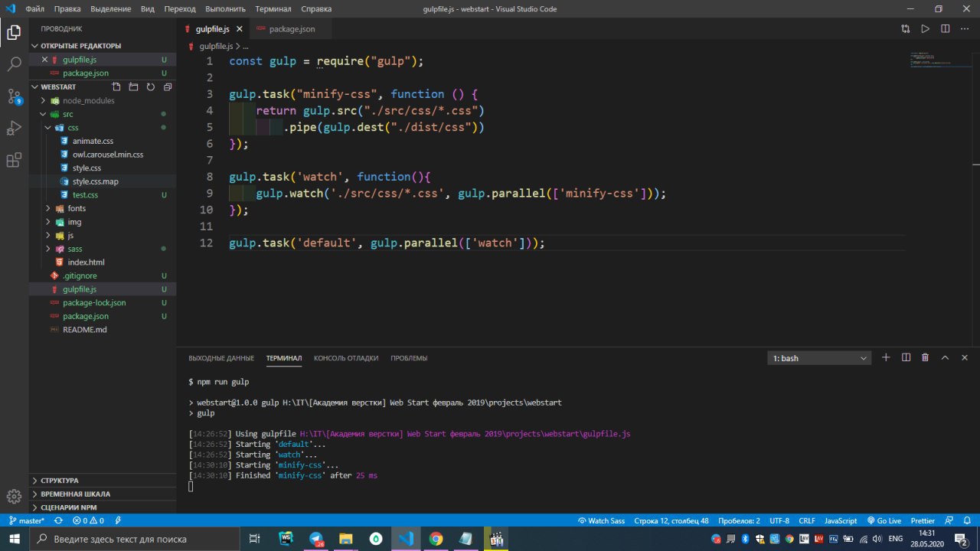
Task: Change line ending CRLF in status bar
Action: 807,520
